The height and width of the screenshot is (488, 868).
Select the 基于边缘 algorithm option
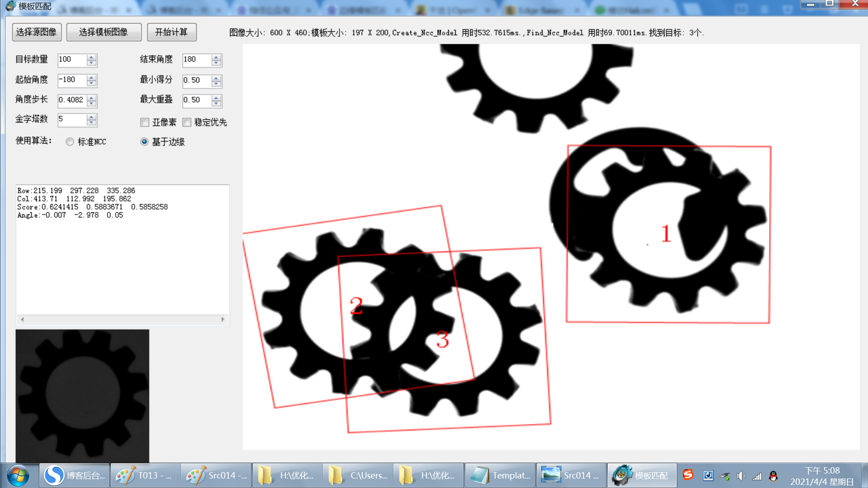144,142
